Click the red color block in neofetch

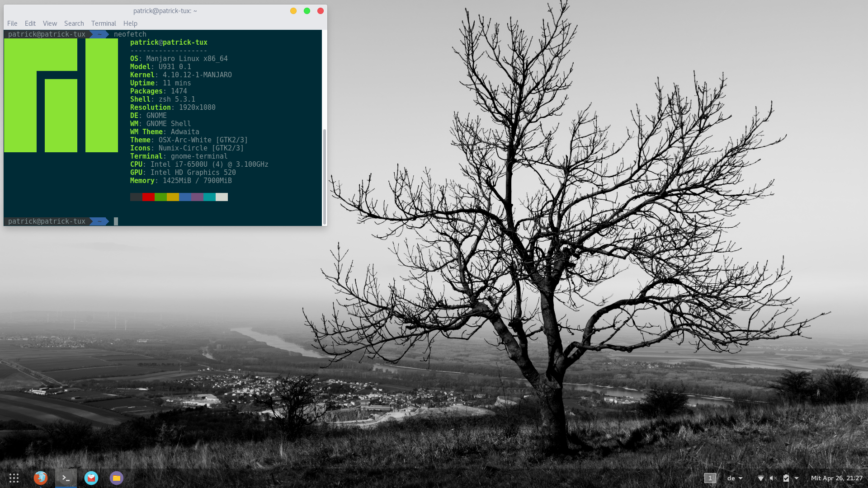148,197
